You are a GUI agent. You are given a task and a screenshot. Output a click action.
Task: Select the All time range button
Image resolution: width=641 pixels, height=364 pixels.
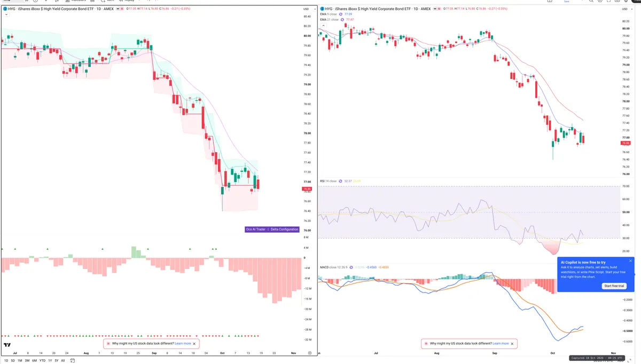click(x=63, y=361)
